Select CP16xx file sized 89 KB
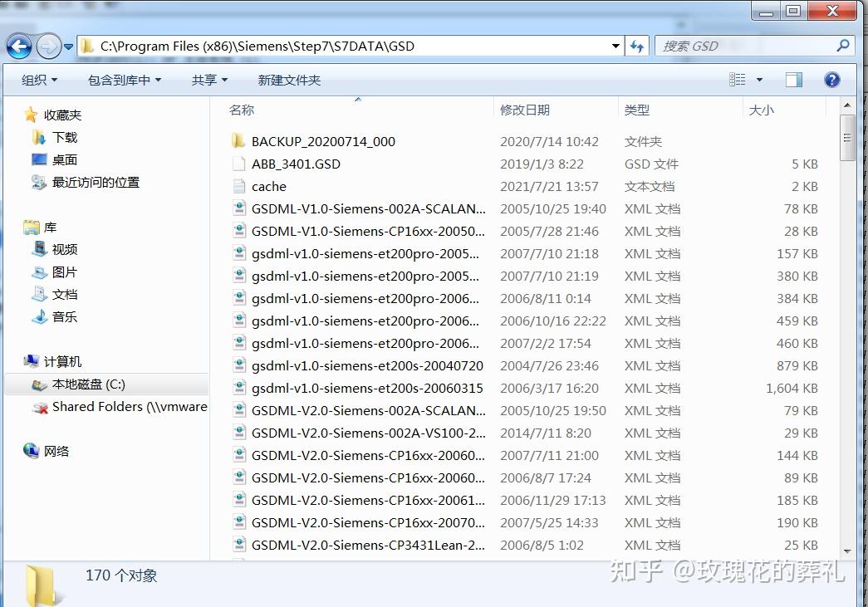The height and width of the screenshot is (607, 868). click(368, 477)
